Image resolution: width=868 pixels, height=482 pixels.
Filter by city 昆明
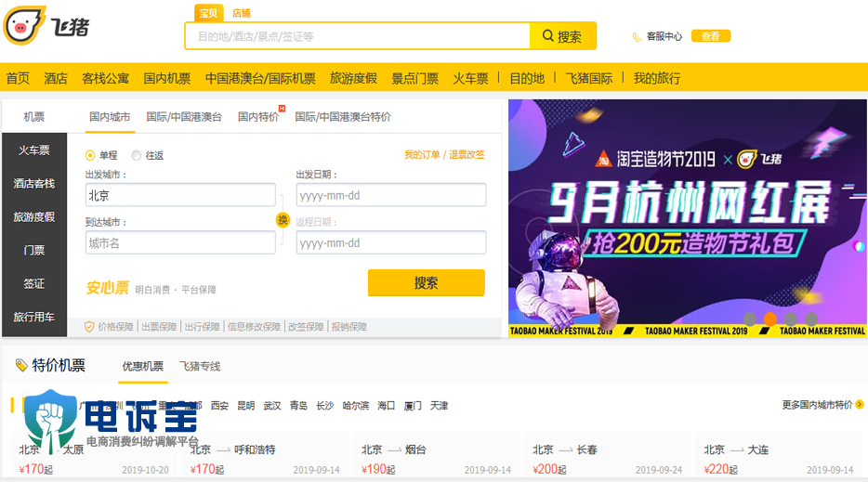(x=245, y=406)
